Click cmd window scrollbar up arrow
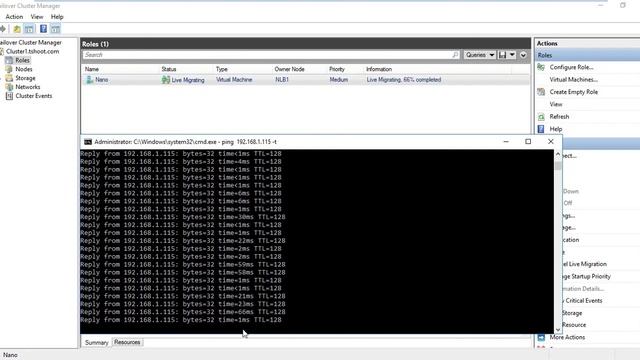 pyautogui.click(x=558, y=154)
